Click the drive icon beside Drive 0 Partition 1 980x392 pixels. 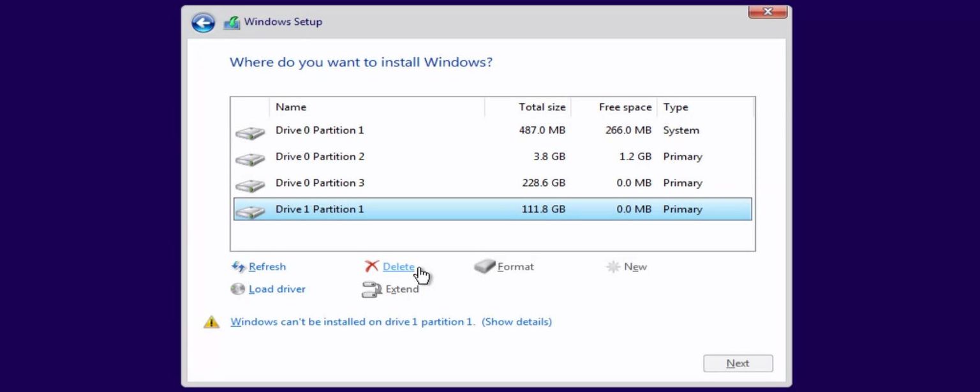point(249,133)
